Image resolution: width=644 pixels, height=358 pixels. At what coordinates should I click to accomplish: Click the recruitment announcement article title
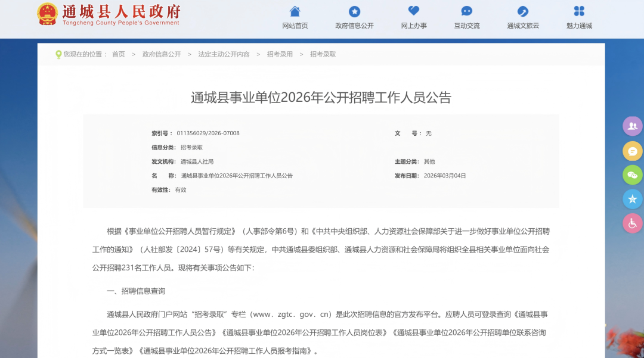tap(322, 97)
